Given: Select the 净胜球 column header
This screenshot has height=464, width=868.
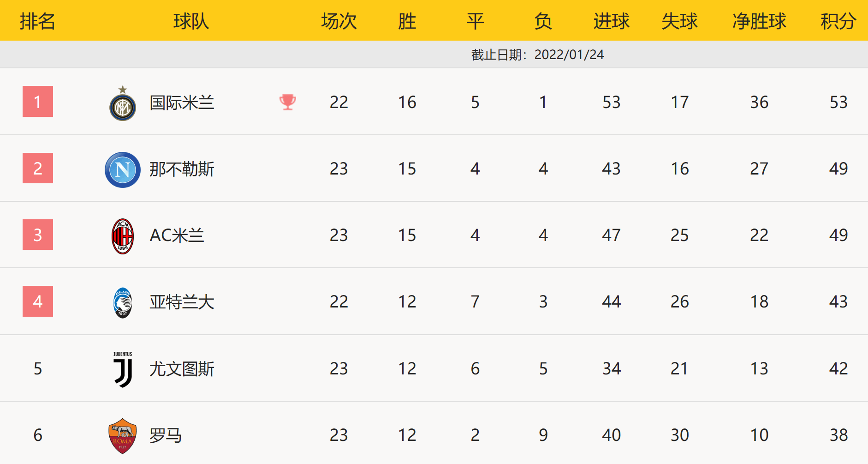Looking at the screenshot, I should 759,21.
